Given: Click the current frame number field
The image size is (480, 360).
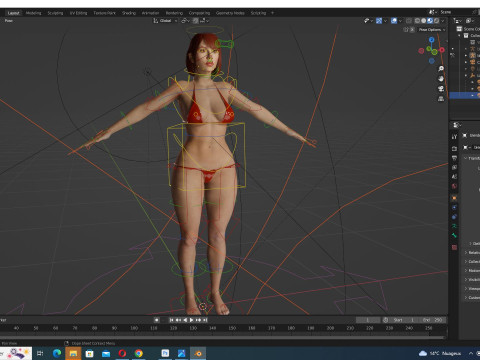Looking at the screenshot, I should click(x=368, y=320).
